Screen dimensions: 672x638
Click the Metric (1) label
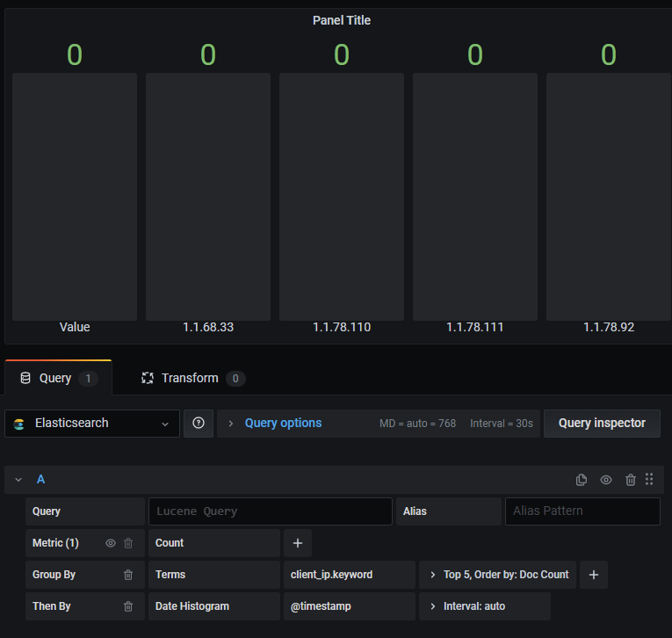click(x=55, y=543)
